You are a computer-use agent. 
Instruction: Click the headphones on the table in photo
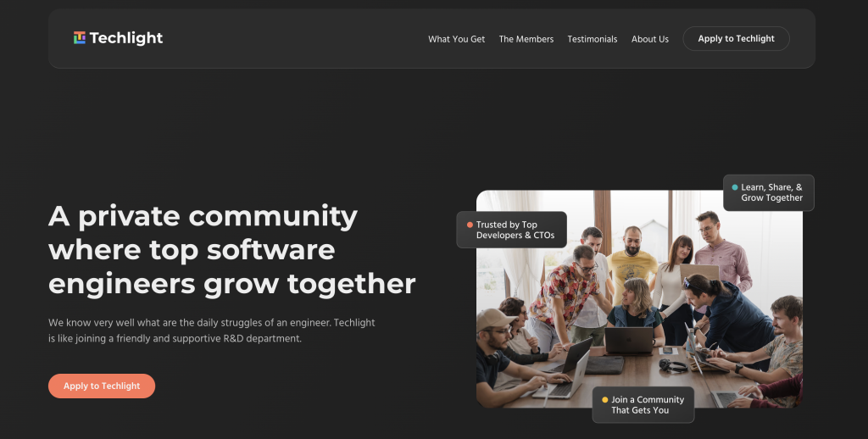672,365
